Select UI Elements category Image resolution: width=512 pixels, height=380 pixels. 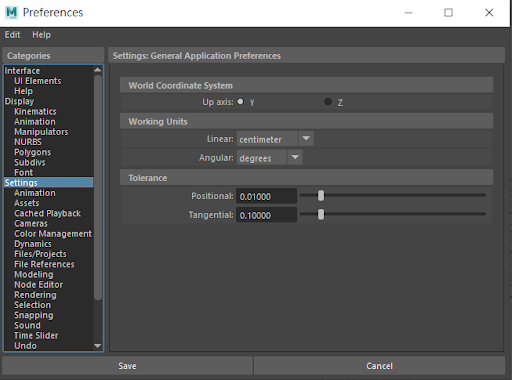[38, 81]
